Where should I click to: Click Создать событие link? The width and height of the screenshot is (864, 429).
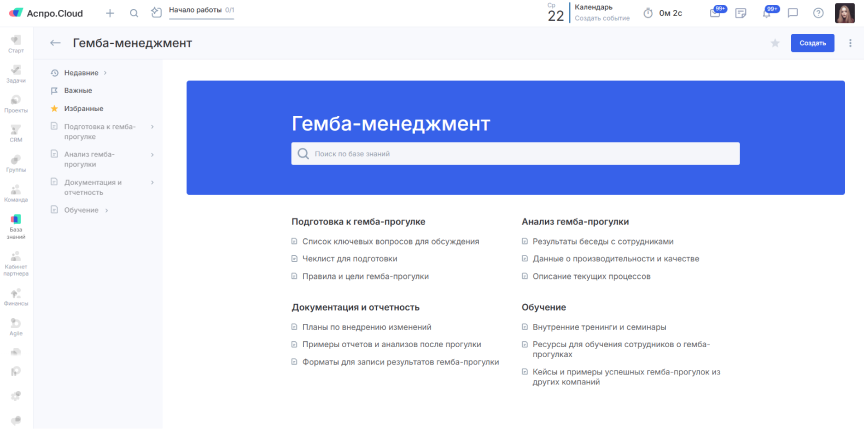coord(602,18)
